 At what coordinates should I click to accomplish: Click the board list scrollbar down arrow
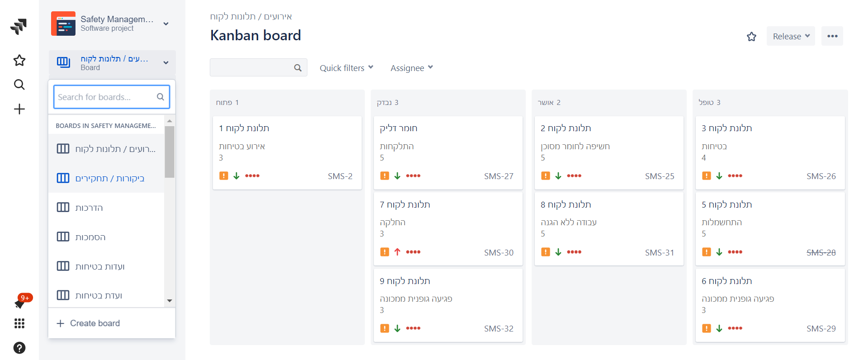click(170, 301)
